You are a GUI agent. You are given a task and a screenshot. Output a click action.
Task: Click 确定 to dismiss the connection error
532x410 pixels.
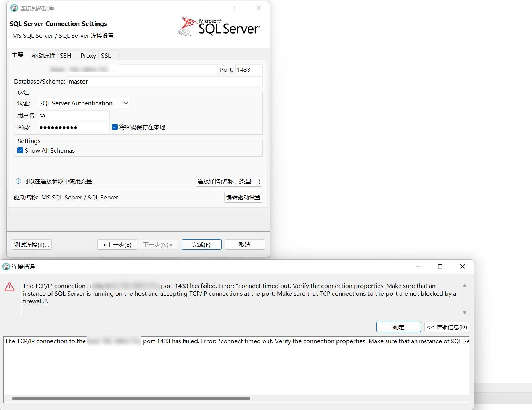click(x=398, y=327)
